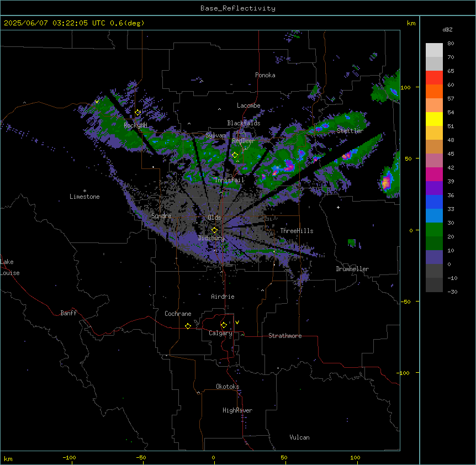Select the yellow diamond marker below Cochrane
Viewport: 476px width, 465px height.
pyautogui.click(x=188, y=326)
